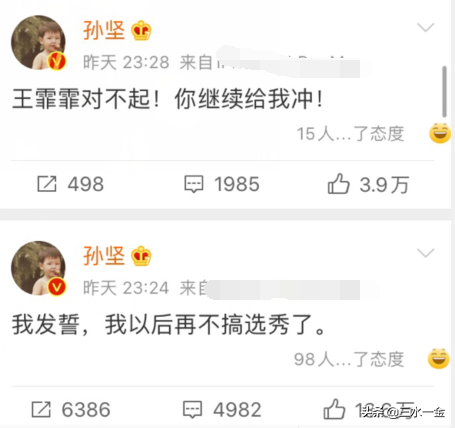
Task: Click crown membership badge on second post
Action: pos(141,256)
